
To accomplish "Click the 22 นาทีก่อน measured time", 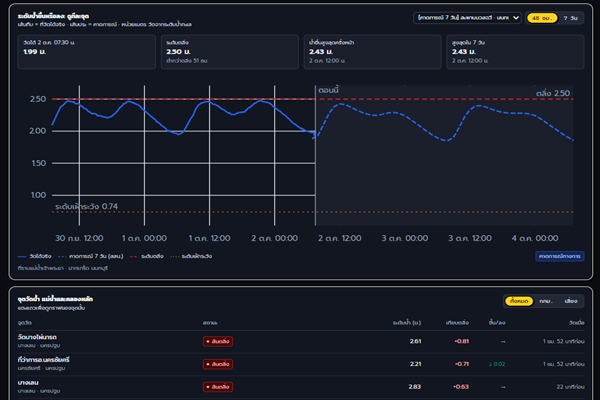I will click(570, 387).
